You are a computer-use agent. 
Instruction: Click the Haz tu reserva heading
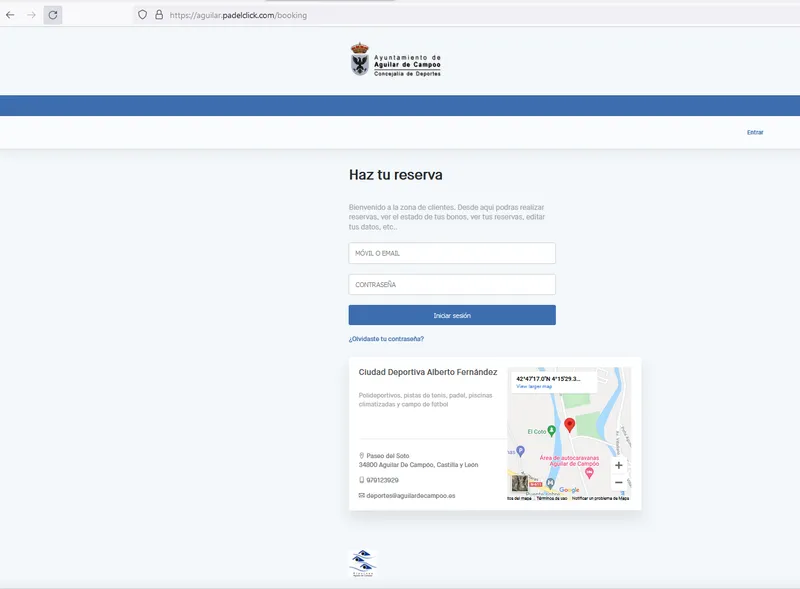(395, 175)
